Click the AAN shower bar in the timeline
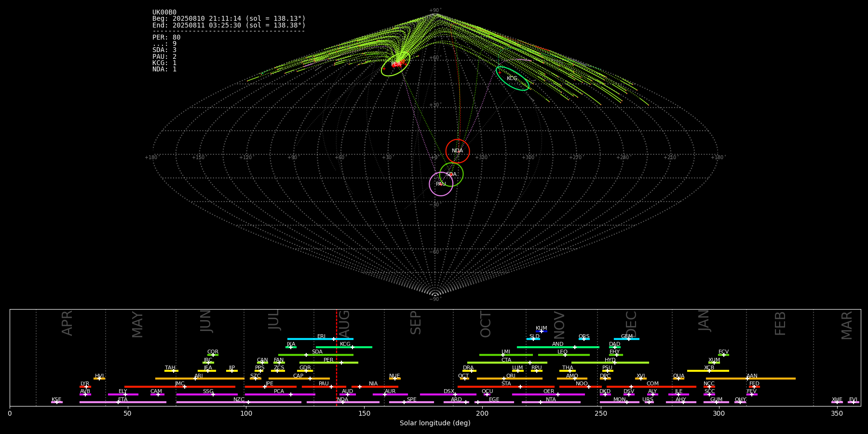Image resolution: width=868 pixels, height=434 pixels. tap(751, 379)
